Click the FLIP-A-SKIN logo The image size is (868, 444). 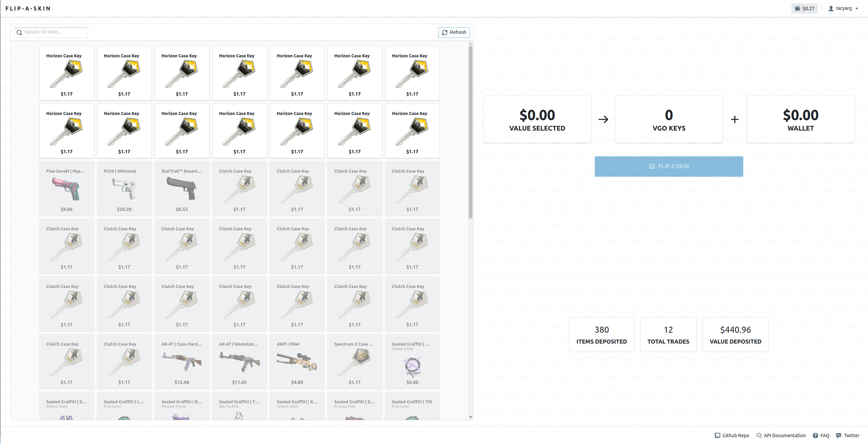[28, 8]
